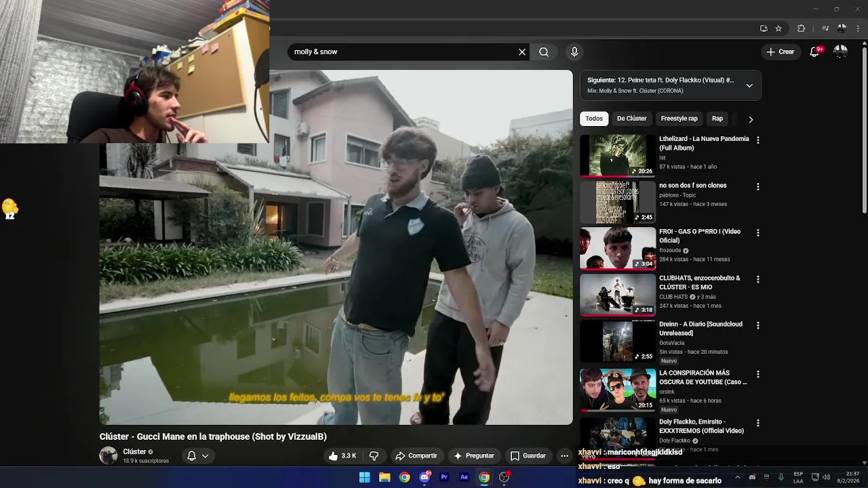Image resolution: width=868 pixels, height=488 pixels.
Task: Open Chrome three-dot menu
Action: (x=858, y=28)
